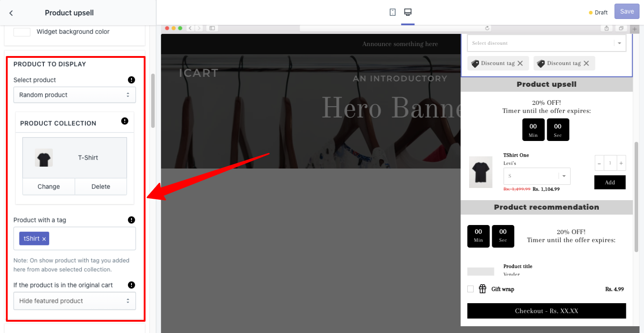The width and height of the screenshot is (644, 333).
Task: Click the Save button
Action: 627,12
